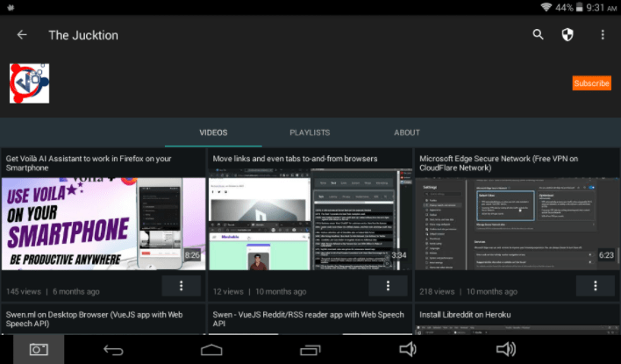
Task: Open Microsoft Edge Secure Network video thumbnail
Action: point(517,224)
